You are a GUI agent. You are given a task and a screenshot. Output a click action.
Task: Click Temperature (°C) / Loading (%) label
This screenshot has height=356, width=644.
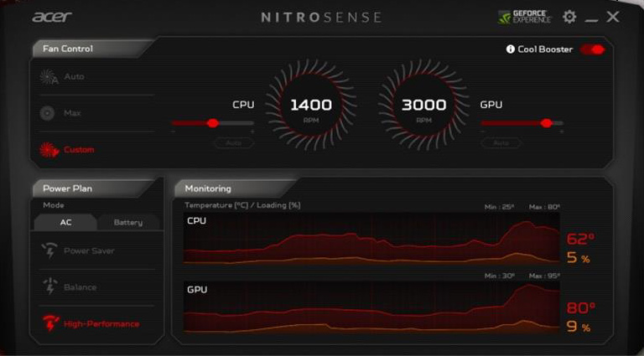[x=242, y=205]
